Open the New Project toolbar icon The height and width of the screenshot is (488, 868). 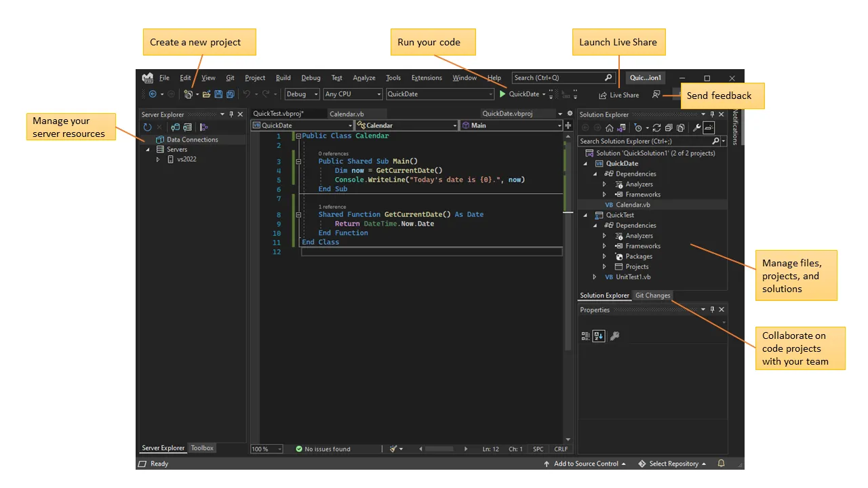pyautogui.click(x=189, y=94)
